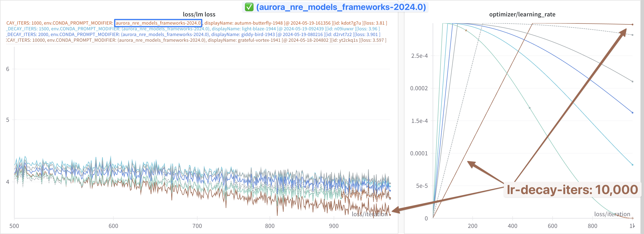Click the blue learning rate curve endpoint dot

633,113
